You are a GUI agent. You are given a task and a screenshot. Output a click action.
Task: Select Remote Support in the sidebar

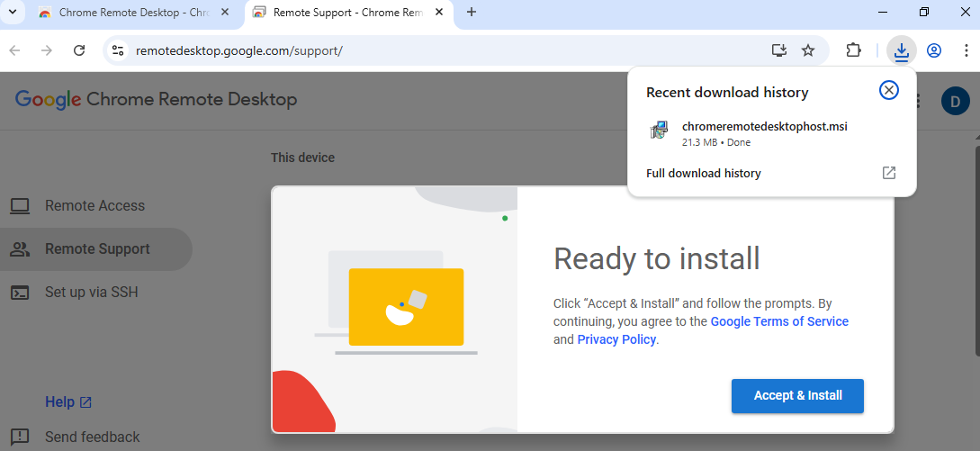(x=96, y=249)
